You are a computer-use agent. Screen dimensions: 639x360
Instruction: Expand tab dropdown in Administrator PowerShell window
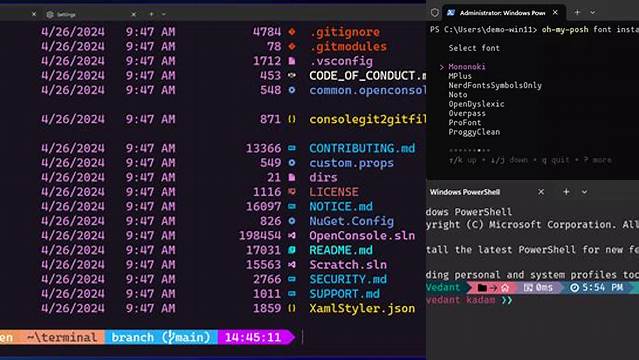coord(593,13)
